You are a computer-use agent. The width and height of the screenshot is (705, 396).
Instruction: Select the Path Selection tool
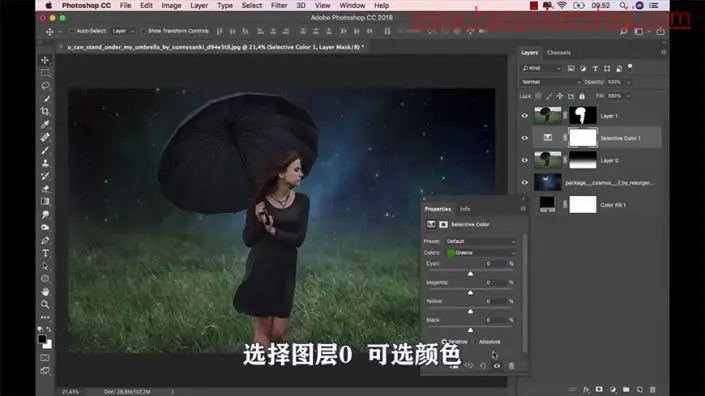pyautogui.click(x=45, y=266)
